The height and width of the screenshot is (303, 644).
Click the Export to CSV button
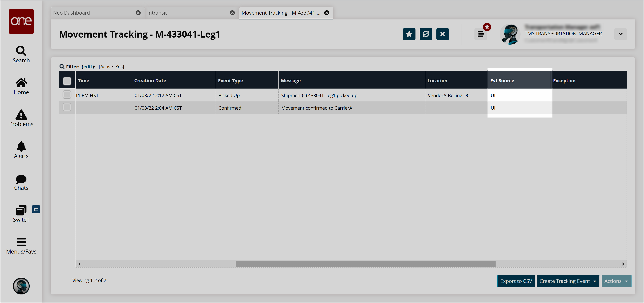(516, 281)
